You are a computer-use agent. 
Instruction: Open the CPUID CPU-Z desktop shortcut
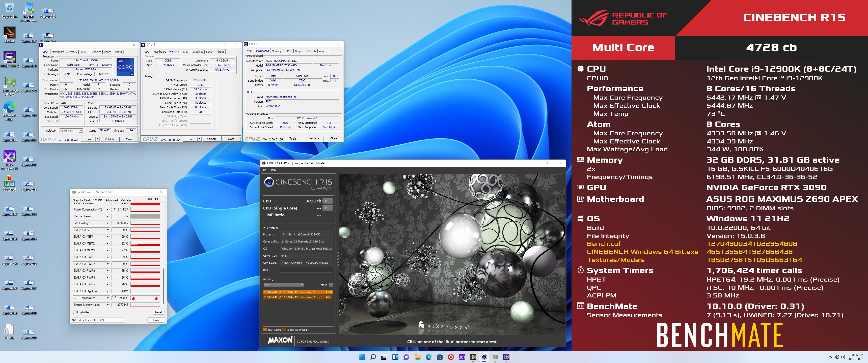9,59
